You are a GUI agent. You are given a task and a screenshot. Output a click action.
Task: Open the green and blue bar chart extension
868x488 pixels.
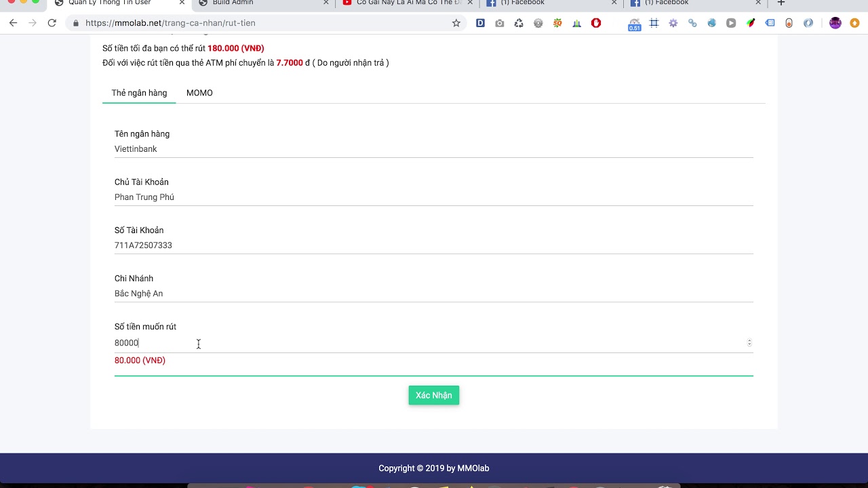coord(576,23)
